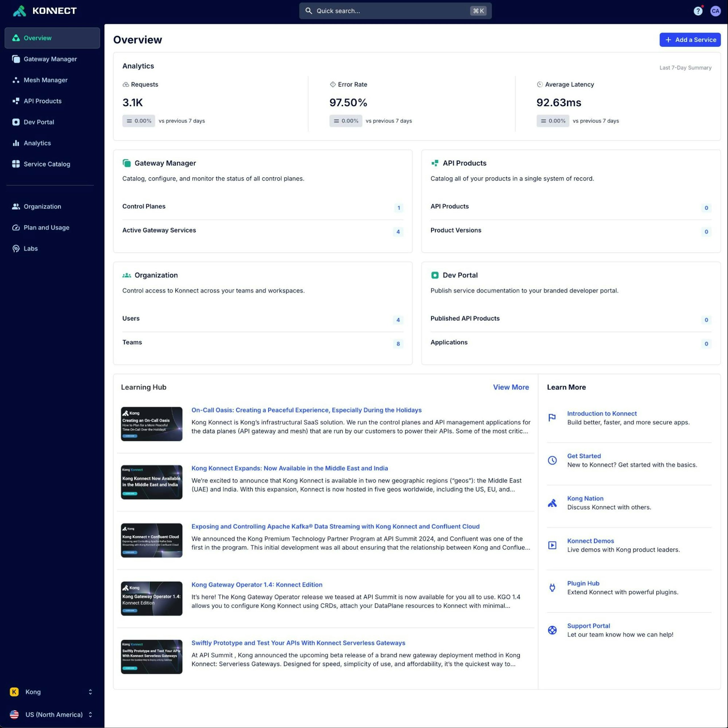Click the help question mark icon

(x=698, y=11)
